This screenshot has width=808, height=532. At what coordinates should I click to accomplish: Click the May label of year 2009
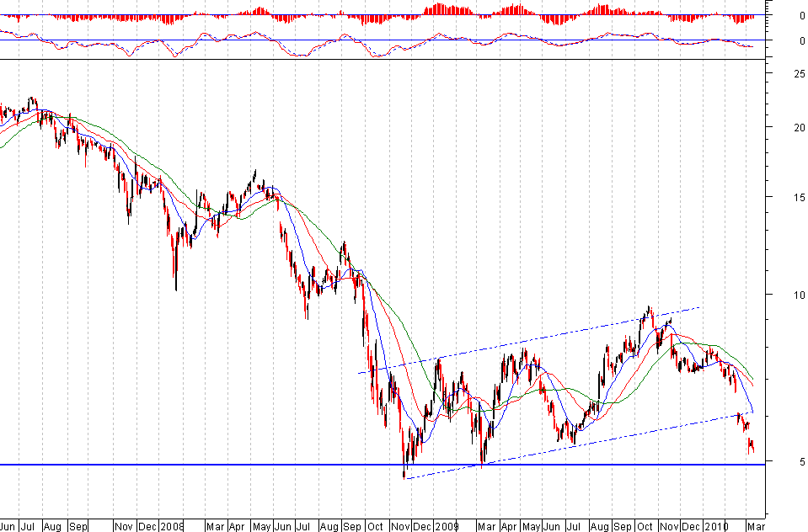click(x=532, y=526)
